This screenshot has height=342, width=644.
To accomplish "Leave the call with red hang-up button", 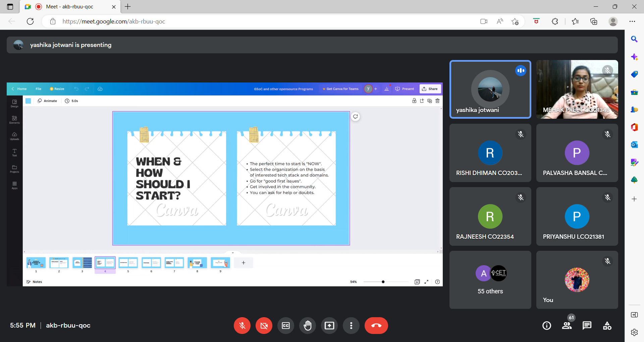I will [x=376, y=326].
